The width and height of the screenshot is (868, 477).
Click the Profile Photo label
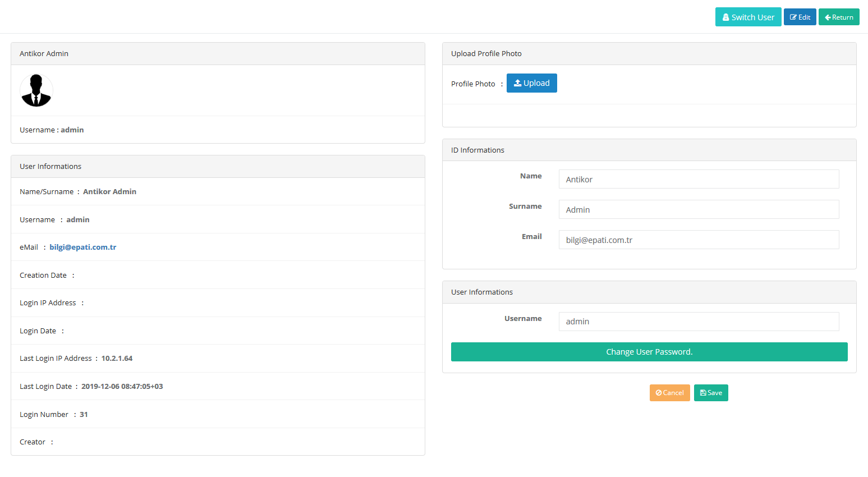473,84
